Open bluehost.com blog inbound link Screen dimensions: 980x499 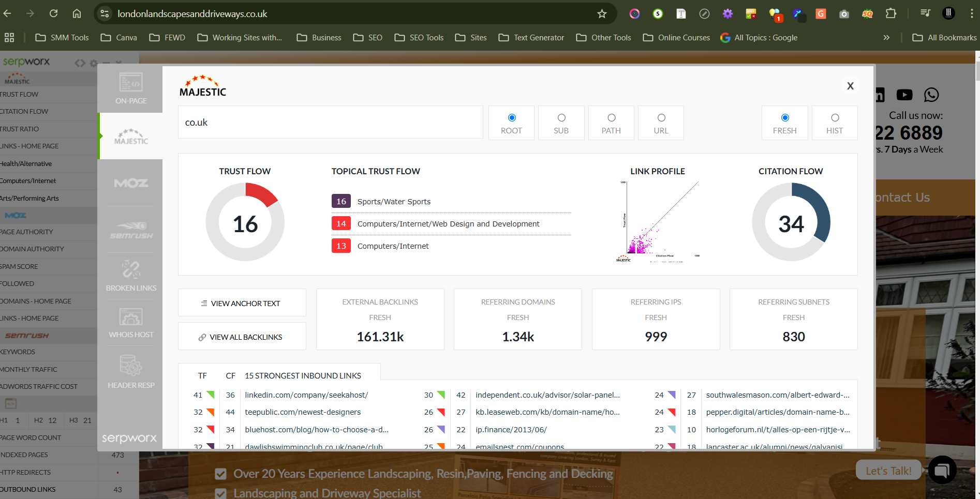(317, 430)
